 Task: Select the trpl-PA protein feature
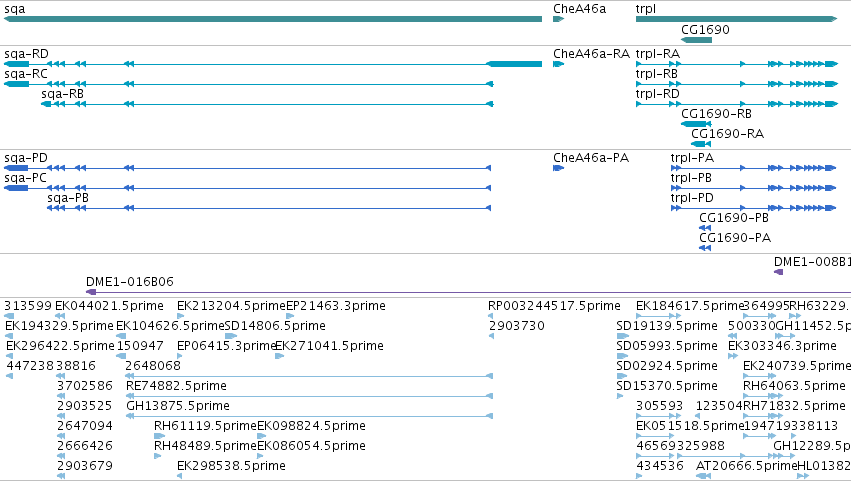pos(753,168)
